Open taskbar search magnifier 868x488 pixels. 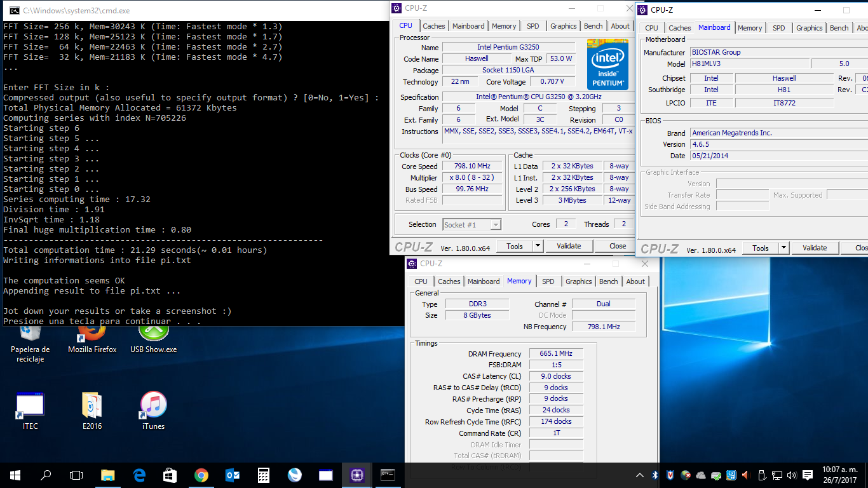click(46, 475)
